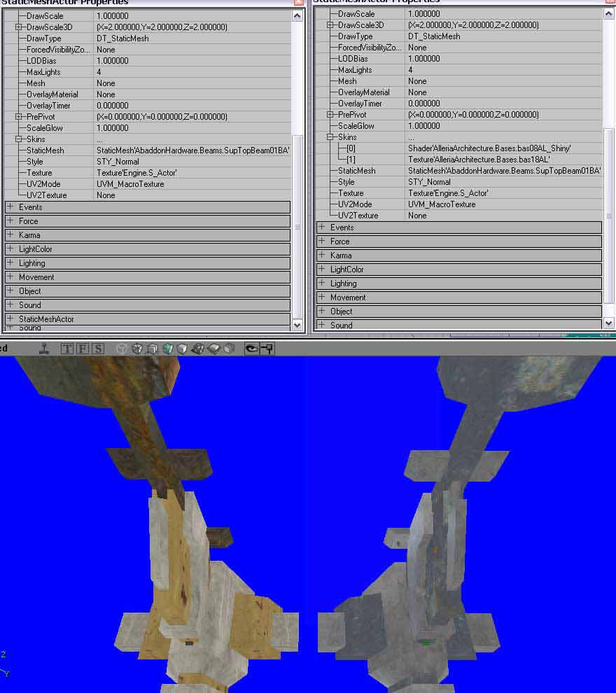Select the wireframe cube view mode
Viewport: 616px width, 693px height.
pos(137,349)
